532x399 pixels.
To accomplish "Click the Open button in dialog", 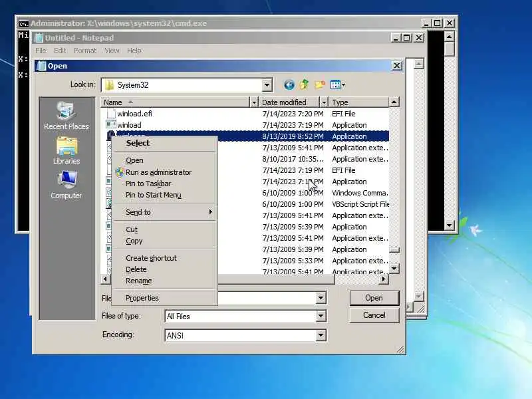I will pyautogui.click(x=374, y=298).
